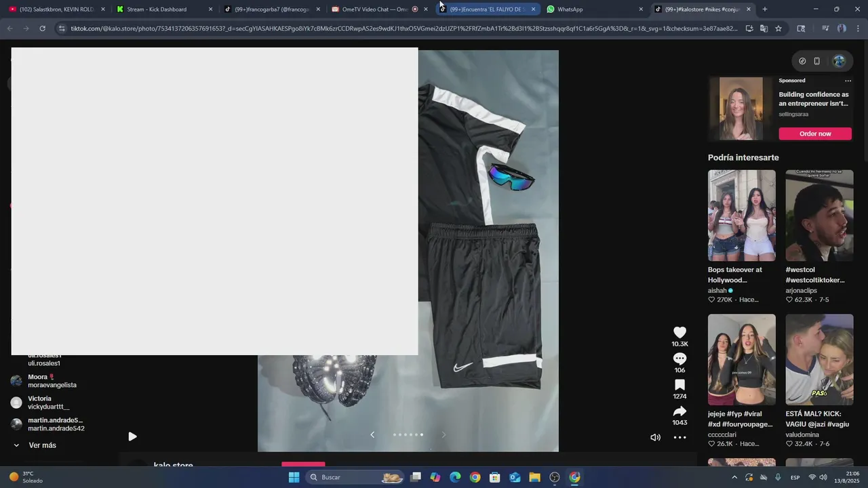This screenshot has width=868, height=488.
Task: Open the Microsoft Store taskbar icon
Action: (x=495, y=477)
